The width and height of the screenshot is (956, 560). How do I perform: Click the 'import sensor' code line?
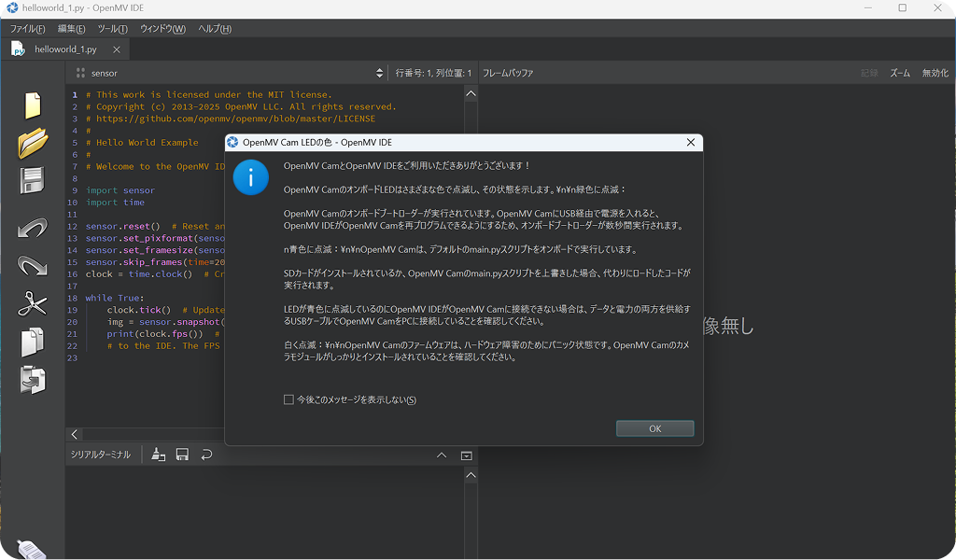tap(120, 190)
